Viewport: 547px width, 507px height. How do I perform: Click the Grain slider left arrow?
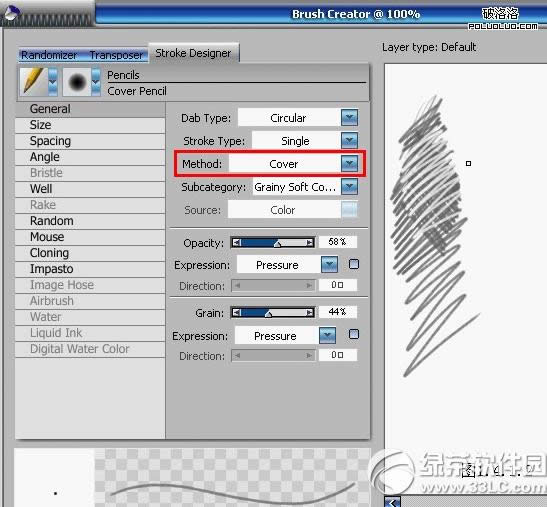click(x=237, y=313)
